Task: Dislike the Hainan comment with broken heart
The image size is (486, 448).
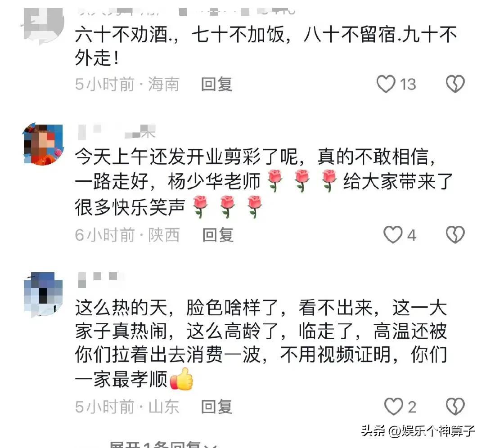Action: 455,84
